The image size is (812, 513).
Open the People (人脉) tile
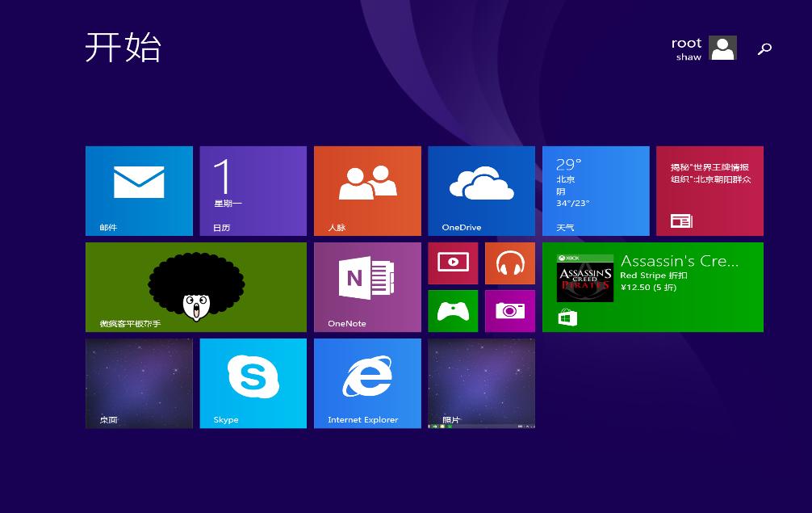coord(367,191)
